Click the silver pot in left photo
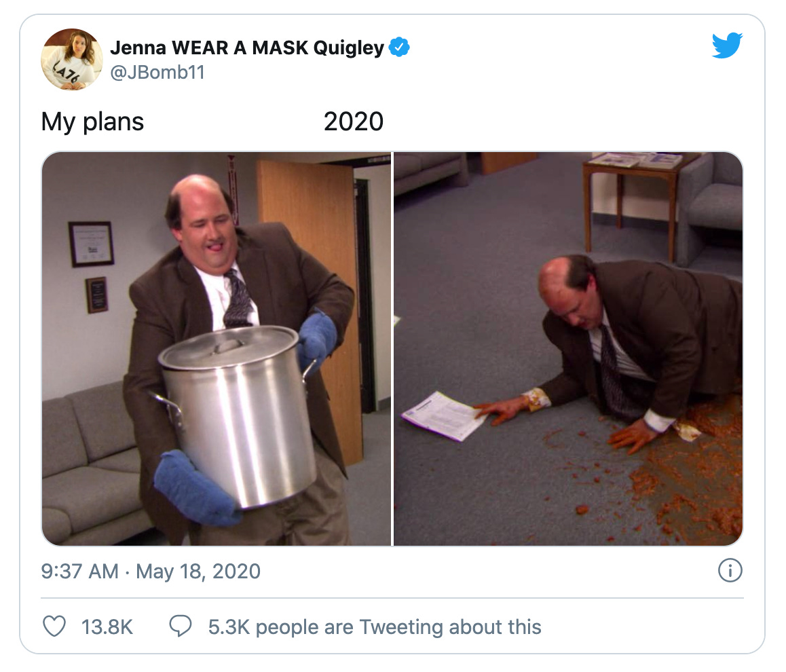 tap(237, 413)
